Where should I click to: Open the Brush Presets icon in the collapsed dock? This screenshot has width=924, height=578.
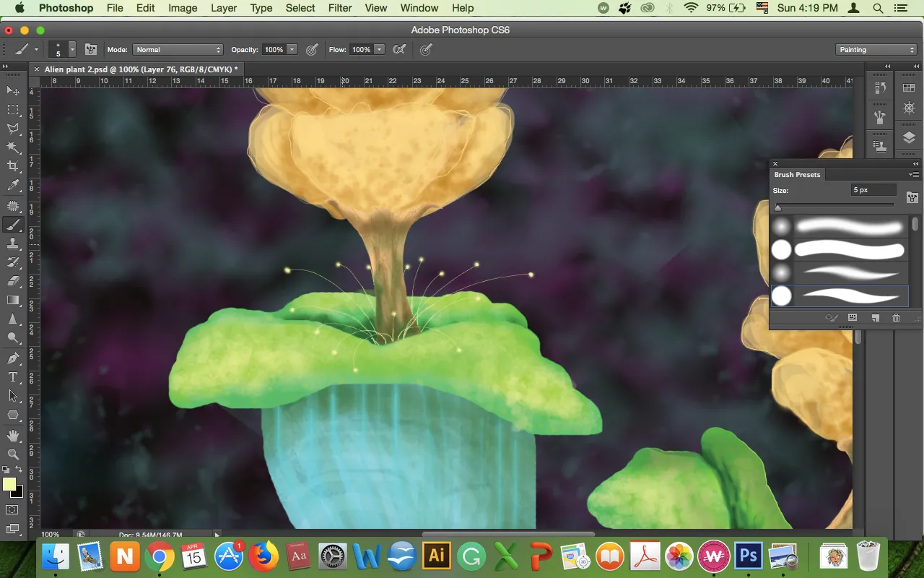point(880,117)
